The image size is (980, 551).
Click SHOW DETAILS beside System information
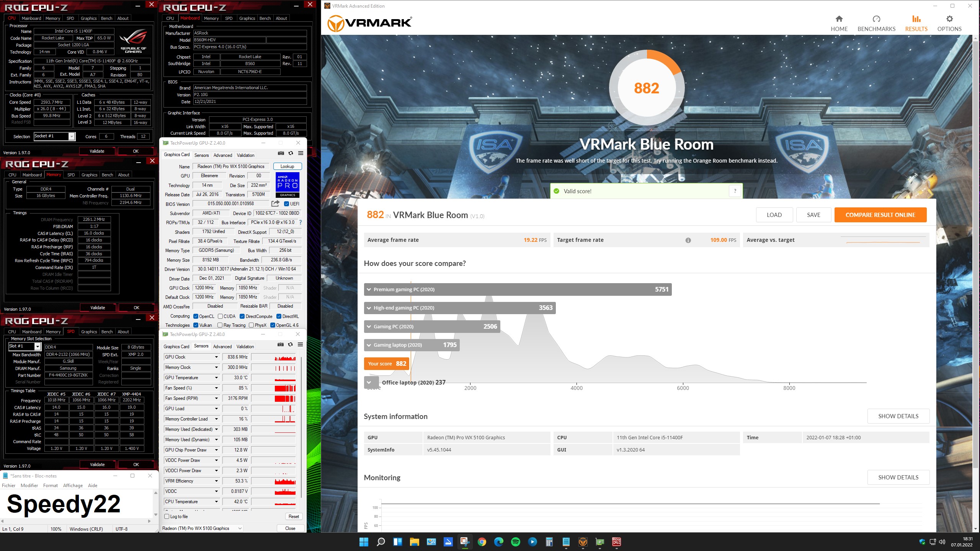pyautogui.click(x=898, y=416)
